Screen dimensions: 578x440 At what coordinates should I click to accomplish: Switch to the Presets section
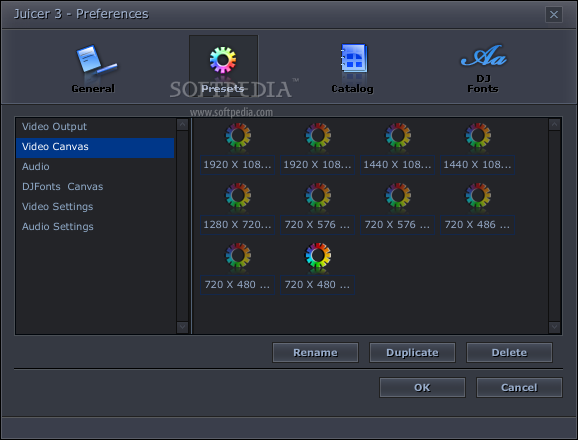223,67
